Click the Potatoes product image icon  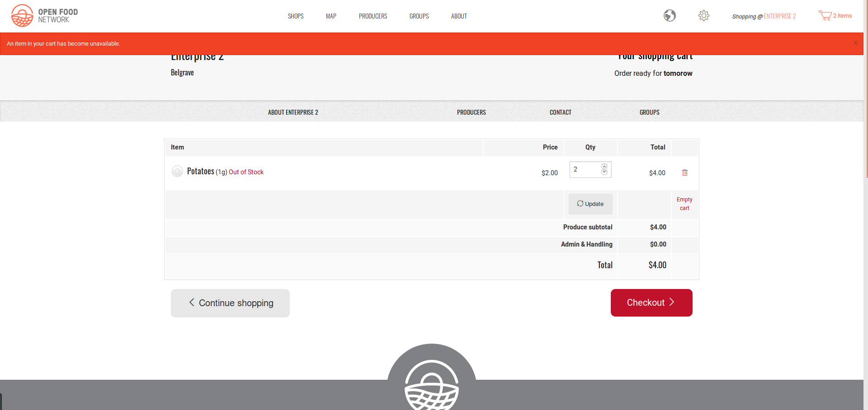177,171
